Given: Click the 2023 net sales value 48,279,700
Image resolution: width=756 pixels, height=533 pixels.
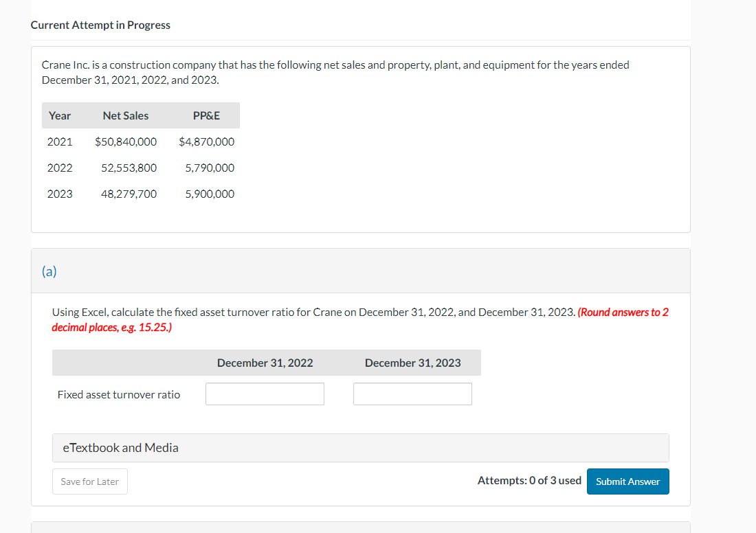Looking at the screenshot, I should 129,194.
